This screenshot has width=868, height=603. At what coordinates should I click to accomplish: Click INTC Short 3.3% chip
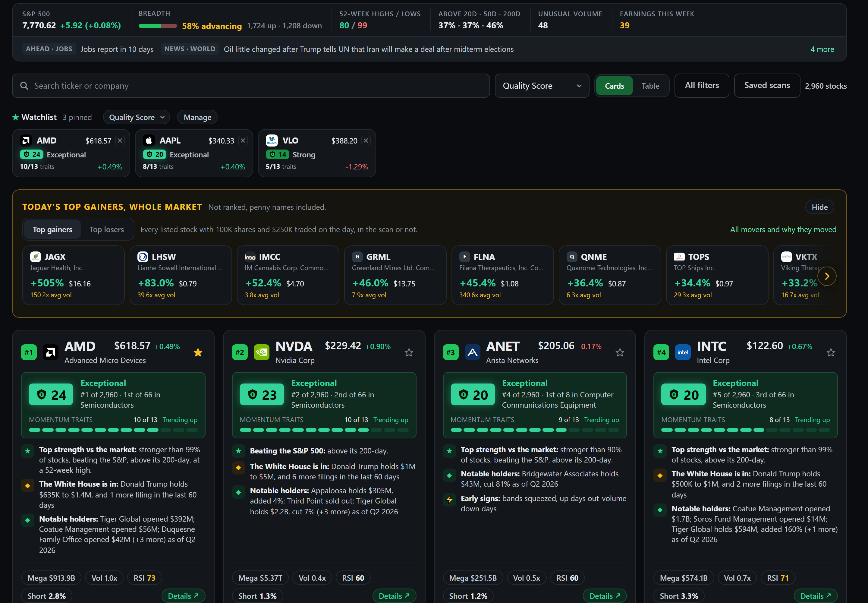[679, 596]
